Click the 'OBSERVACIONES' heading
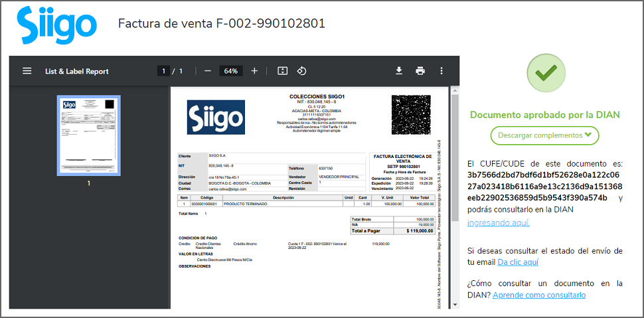 (x=195, y=266)
